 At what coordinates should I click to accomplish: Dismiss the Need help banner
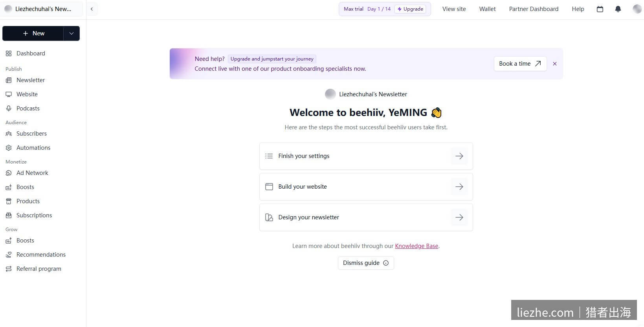(555, 64)
